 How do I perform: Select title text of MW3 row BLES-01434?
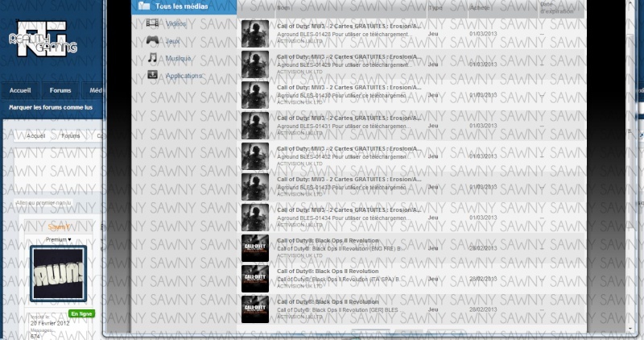pyautogui.click(x=349, y=210)
